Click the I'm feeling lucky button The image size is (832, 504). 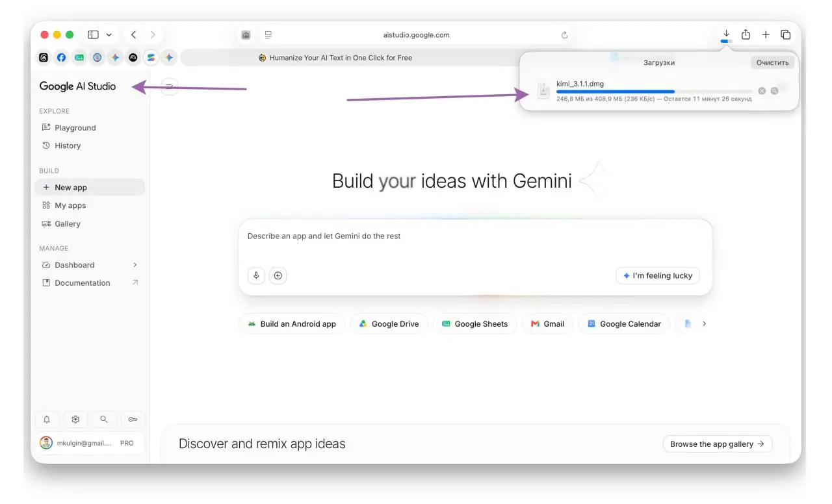(x=658, y=275)
